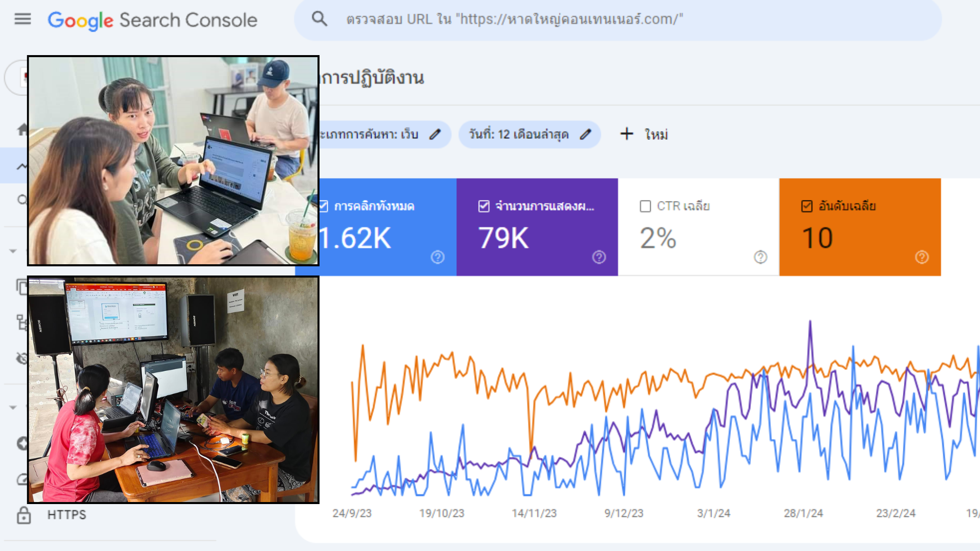This screenshot has width=980, height=551.
Task: Open help for average CTR card
Action: coord(761,257)
